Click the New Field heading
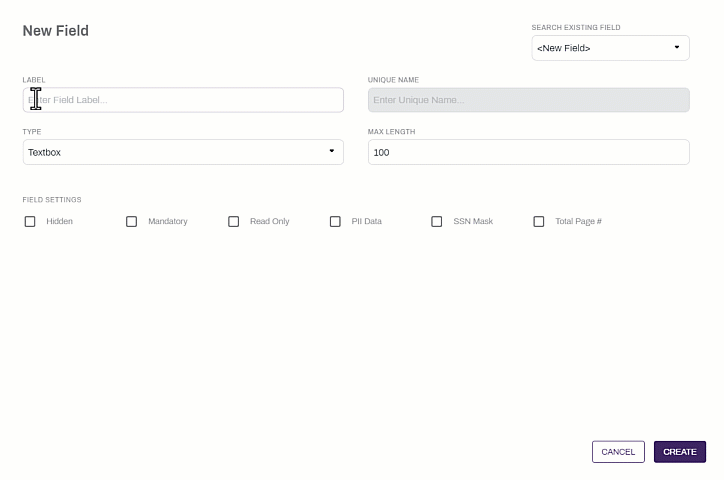724x480 pixels. pyautogui.click(x=56, y=31)
